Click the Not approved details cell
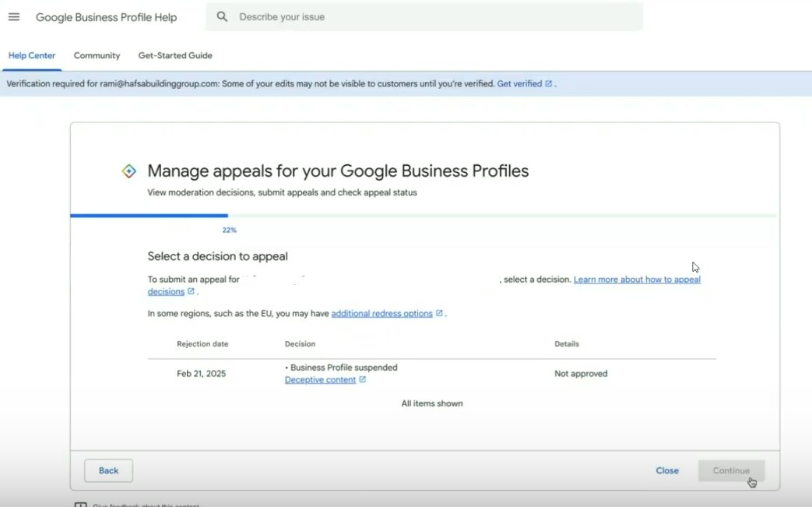This screenshot has width=812, height=507. click(581, 373)
